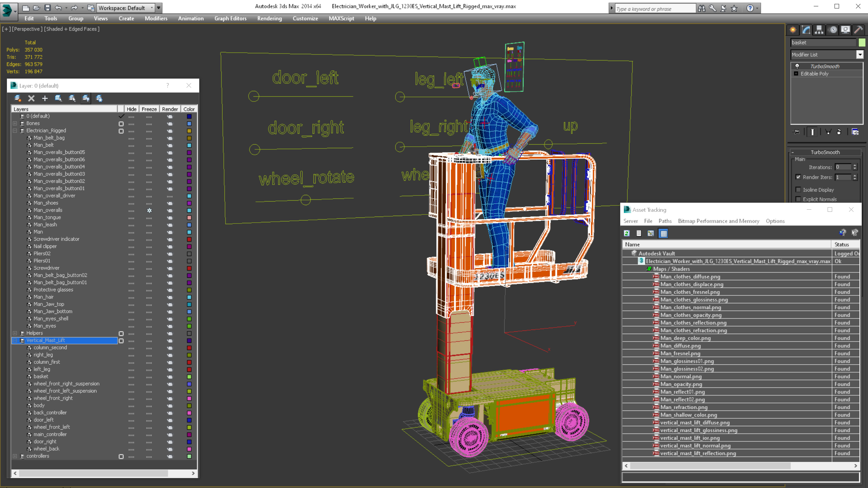Click the basket object color swatch

click(862, 42)
